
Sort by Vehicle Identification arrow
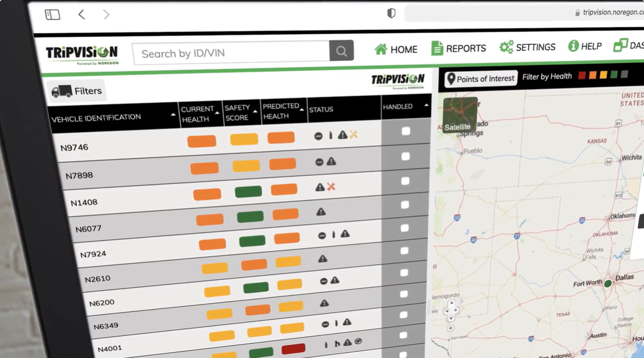pyautogui.click(x=173, y=115)
